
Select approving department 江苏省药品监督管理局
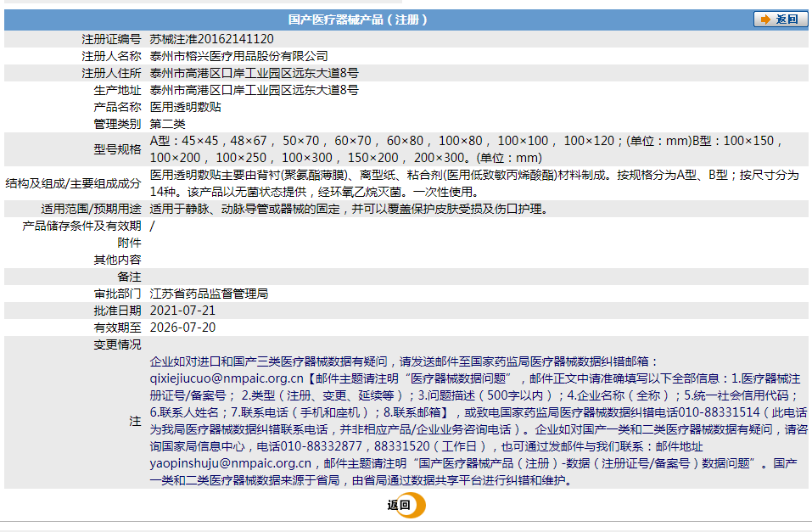[209, 294]
